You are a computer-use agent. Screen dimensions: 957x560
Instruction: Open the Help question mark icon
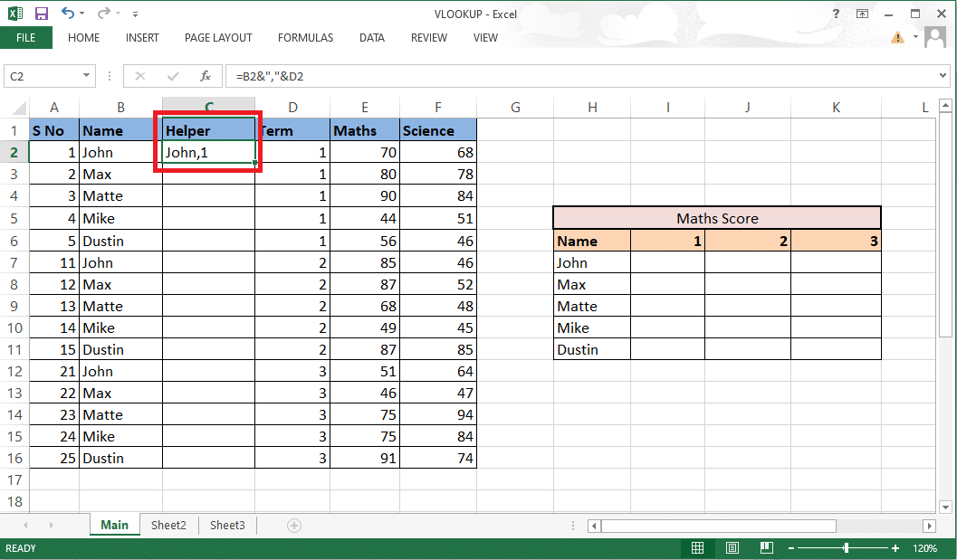tap(836, 14)
